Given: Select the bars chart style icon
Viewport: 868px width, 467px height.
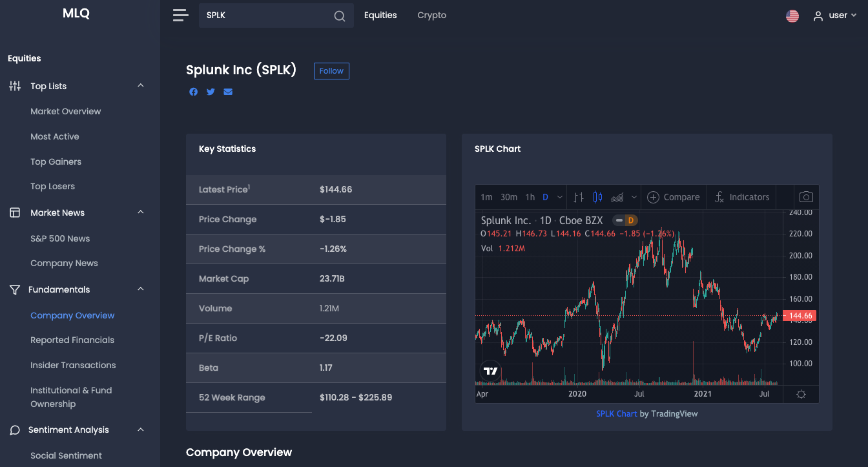Looking at the screenshot, I should click(579, 197).
